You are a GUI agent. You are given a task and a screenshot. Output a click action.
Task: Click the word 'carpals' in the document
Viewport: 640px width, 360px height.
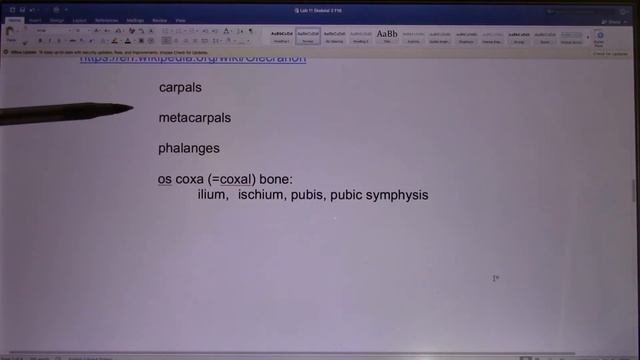pyautogui.click(x=180, y=88)
